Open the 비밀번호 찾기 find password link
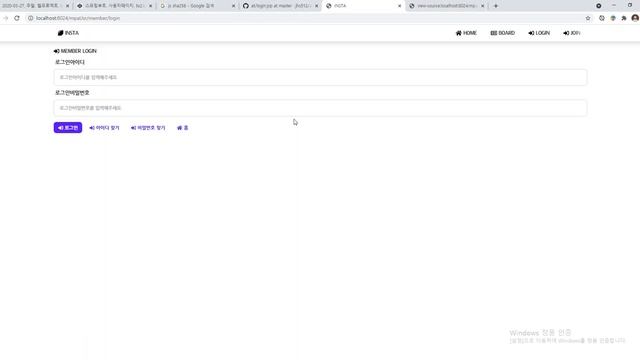 [148, 128]
